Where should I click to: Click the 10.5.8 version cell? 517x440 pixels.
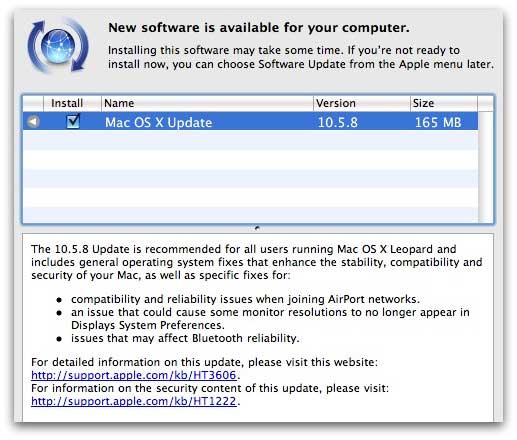pyautogui.click(x=337, y=122)
